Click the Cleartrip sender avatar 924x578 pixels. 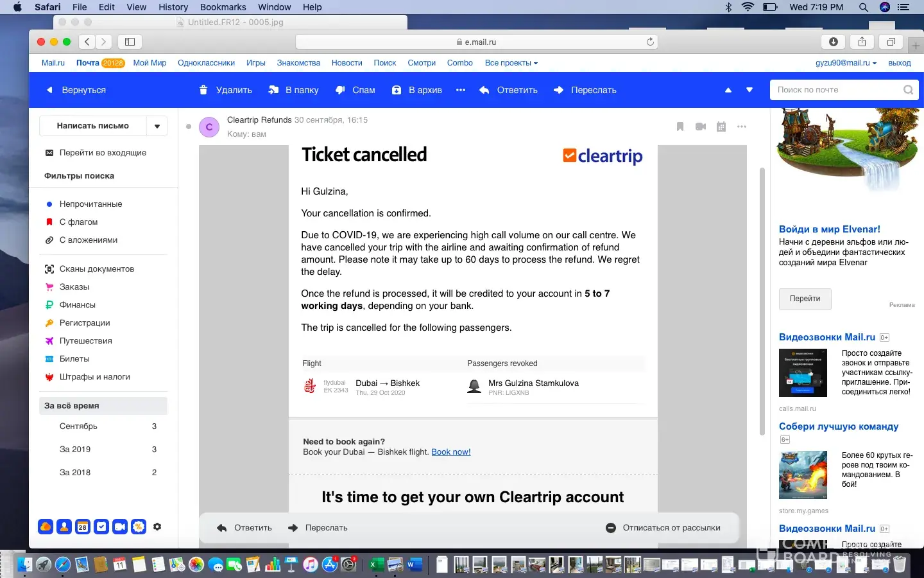pos(209,127)
